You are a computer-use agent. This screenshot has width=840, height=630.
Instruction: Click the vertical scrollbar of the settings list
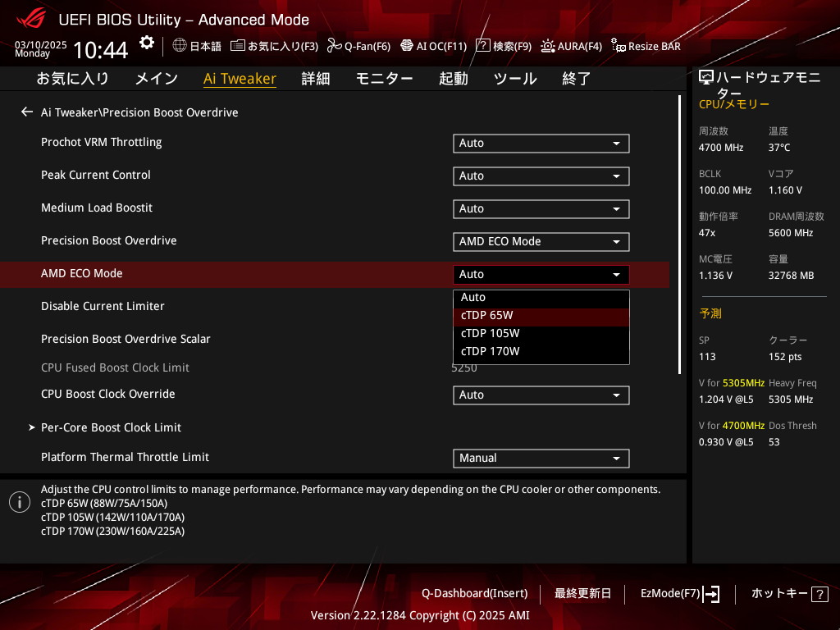tap(679, 234)
